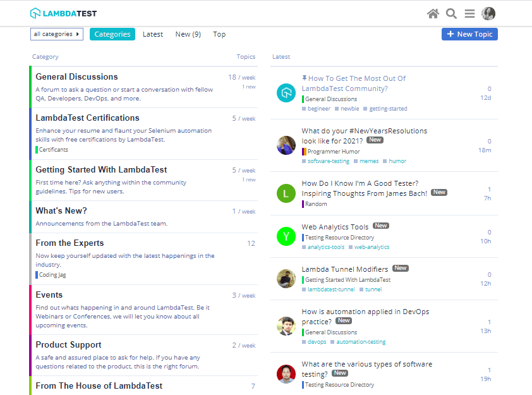
Task: Open the LambdaTest Certifications category
Action: click(88, 118)
